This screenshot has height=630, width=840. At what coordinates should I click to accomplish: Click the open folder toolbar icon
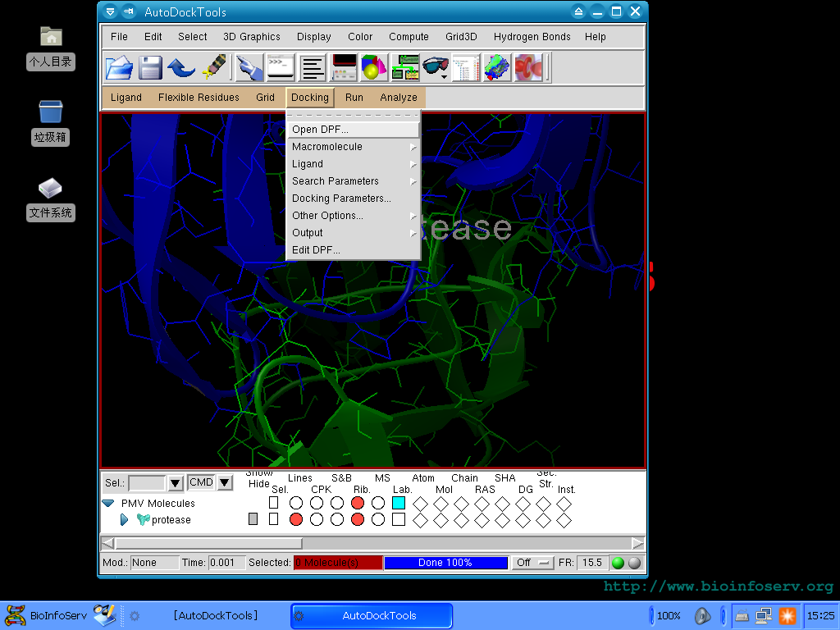click(x=119, y=67)
